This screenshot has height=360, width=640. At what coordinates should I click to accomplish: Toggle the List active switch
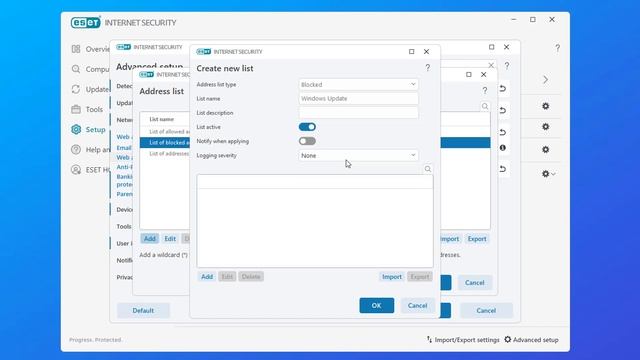click(x=307, y=127)
